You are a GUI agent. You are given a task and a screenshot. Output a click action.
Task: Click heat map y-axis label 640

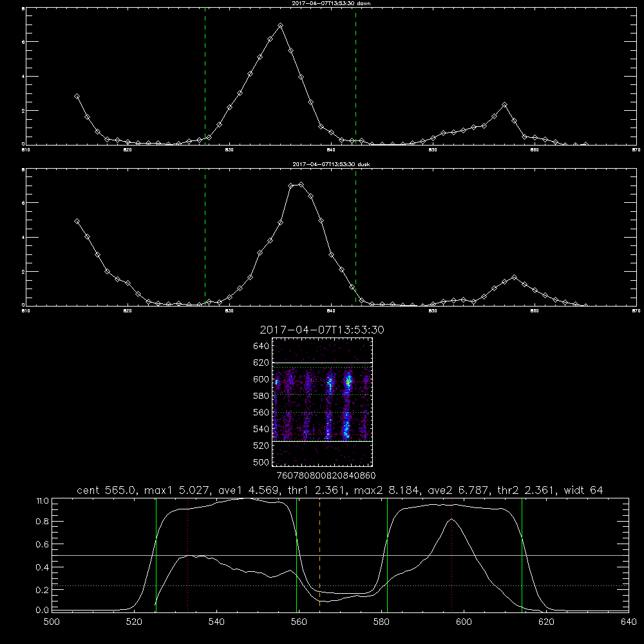point(261,346)
